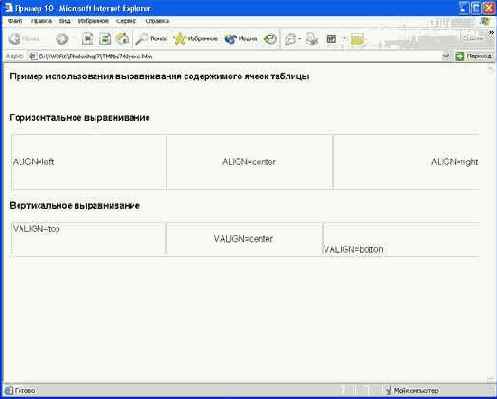
Task: Click the Переход (Go) button
Action: 474,56
